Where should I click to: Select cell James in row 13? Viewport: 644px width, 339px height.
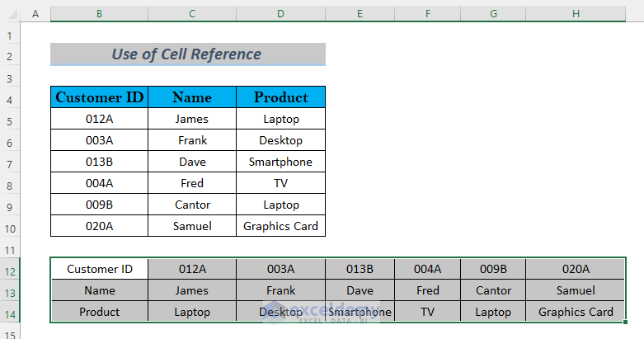click(192, 290)
